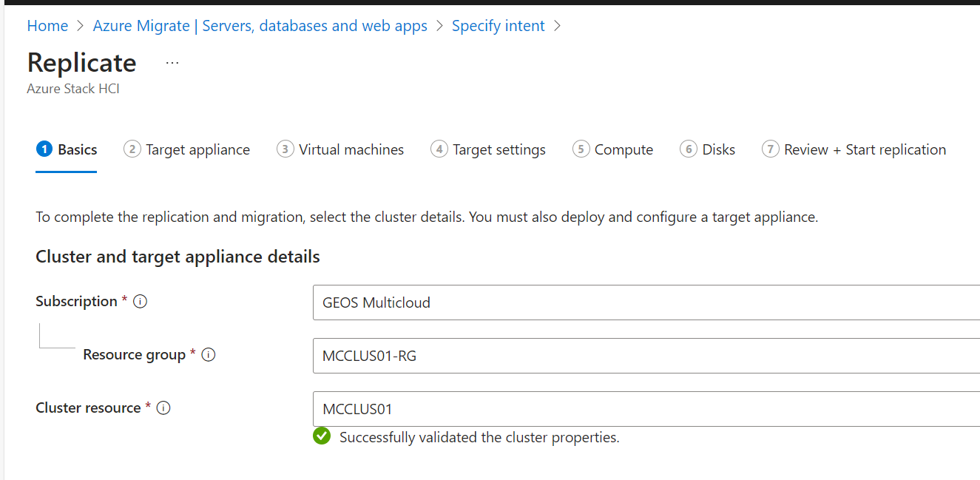Image resolution: width=980 pixels, height=480 pixels.
Task: Click the Specify intent breadcrumb link
Action: pos(498,25)
